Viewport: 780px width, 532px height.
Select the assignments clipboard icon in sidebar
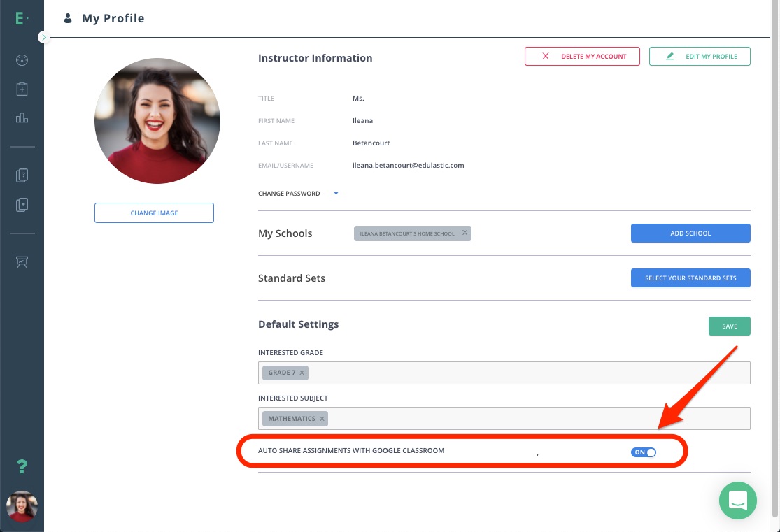(22, 89)
